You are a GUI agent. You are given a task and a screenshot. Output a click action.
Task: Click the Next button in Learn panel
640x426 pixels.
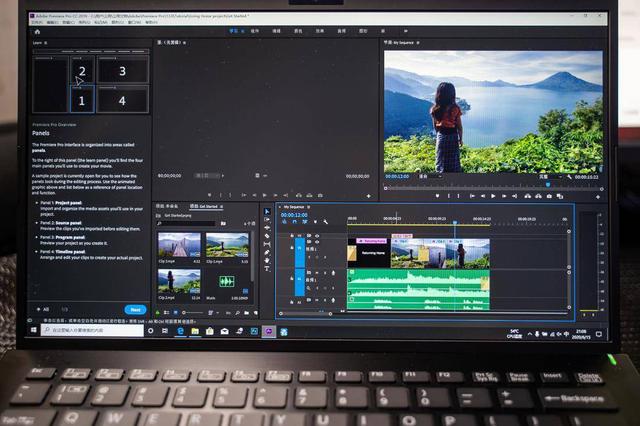136,310
